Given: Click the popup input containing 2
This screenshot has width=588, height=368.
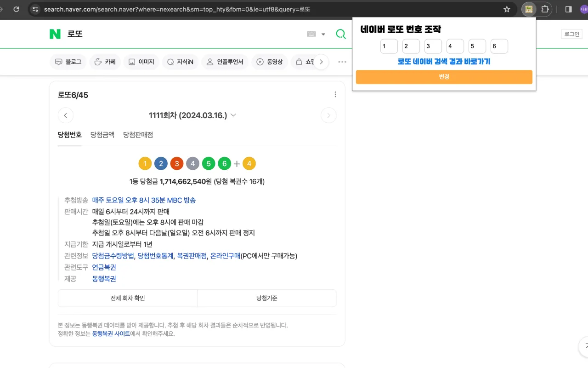Looking at the screenshot, I should coord(411,46).
